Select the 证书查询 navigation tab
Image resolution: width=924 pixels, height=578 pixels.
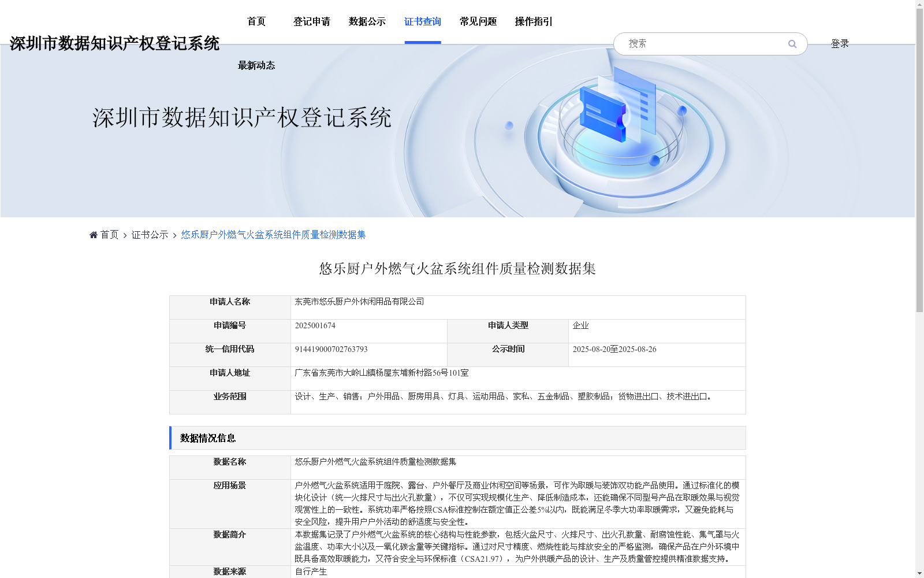pyautogui.click(x=423, y=21)
